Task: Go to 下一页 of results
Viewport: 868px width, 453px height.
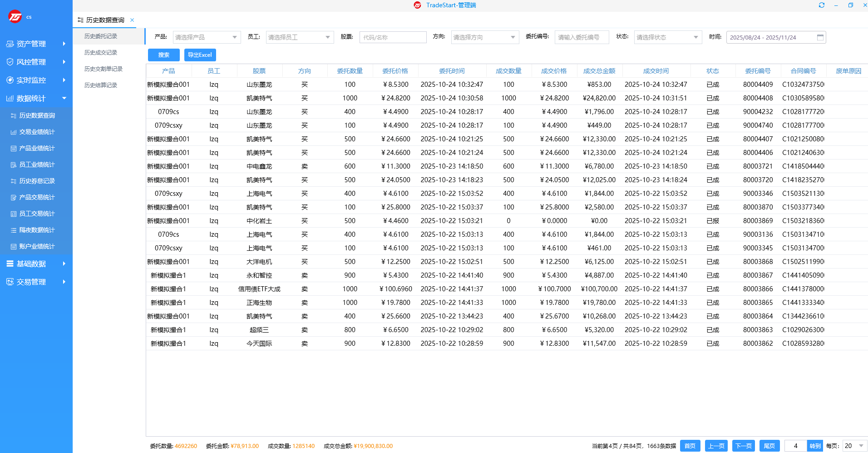Action: 743,446
